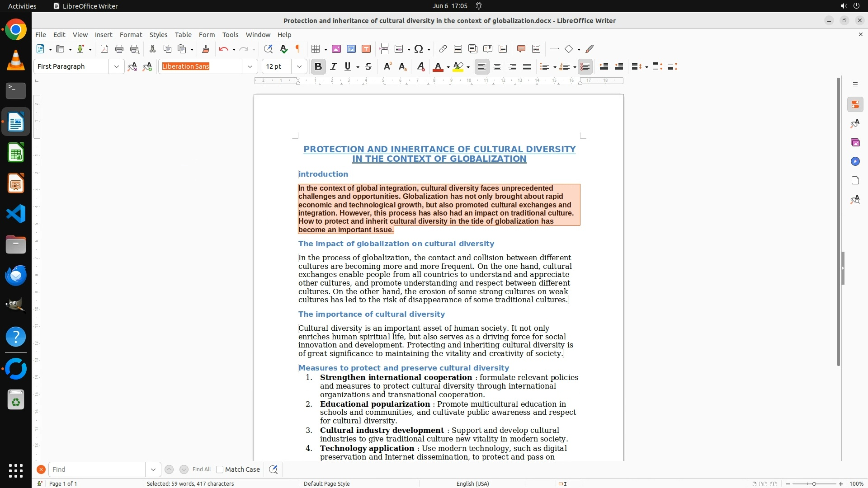Toggle Italic text formatting
The image size is (868, 488).
click(334, 66)
